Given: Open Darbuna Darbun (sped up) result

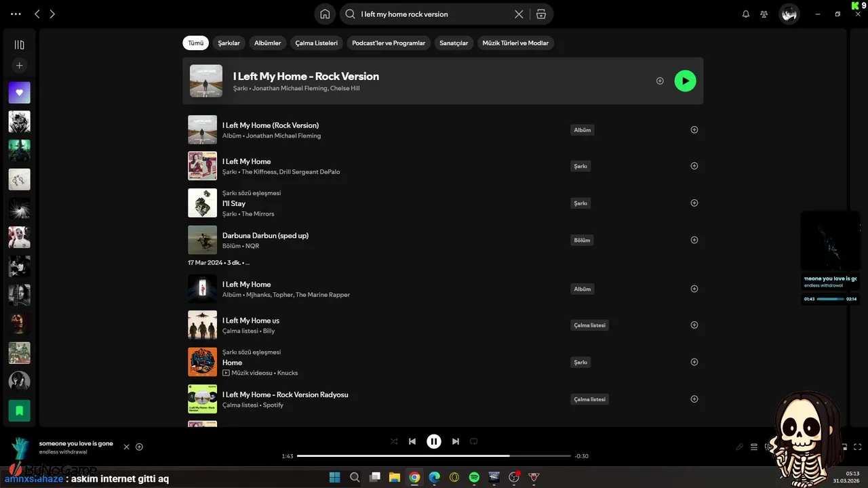Looking at the screenshot, I should (x=265, y=235).
